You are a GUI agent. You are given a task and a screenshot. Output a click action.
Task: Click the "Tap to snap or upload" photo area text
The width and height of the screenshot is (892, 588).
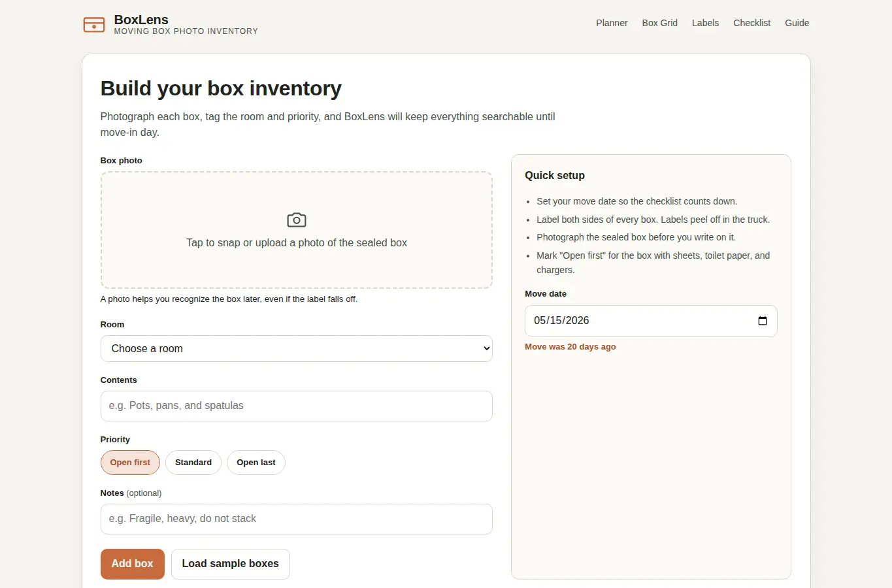297,243
